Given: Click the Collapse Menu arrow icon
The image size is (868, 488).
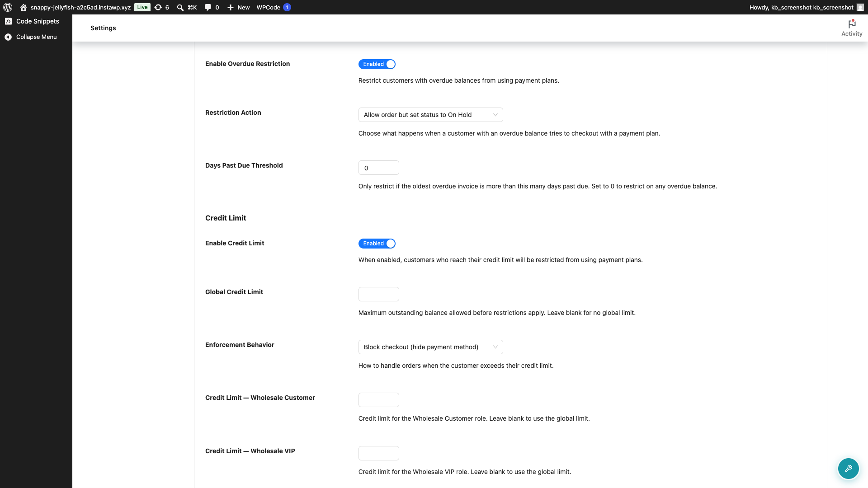Looking at the screenshot, I should [8, 37].
